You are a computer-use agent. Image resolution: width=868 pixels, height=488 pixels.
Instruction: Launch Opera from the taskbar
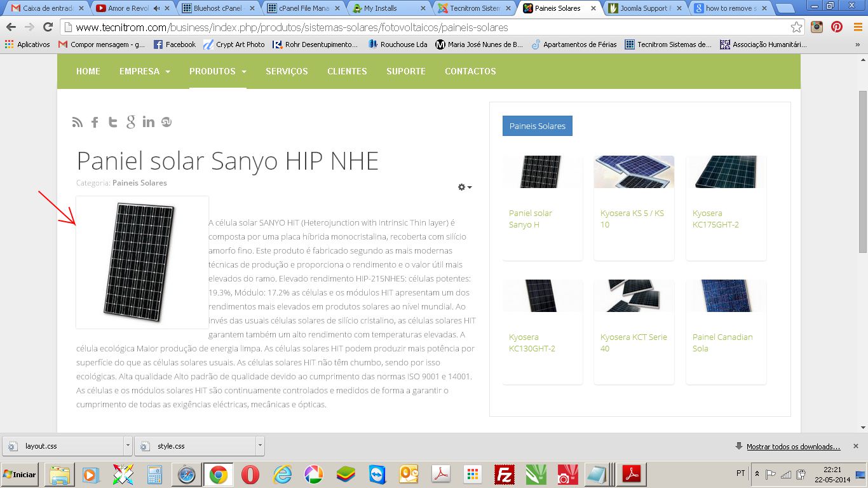click(x=250, y=475)
